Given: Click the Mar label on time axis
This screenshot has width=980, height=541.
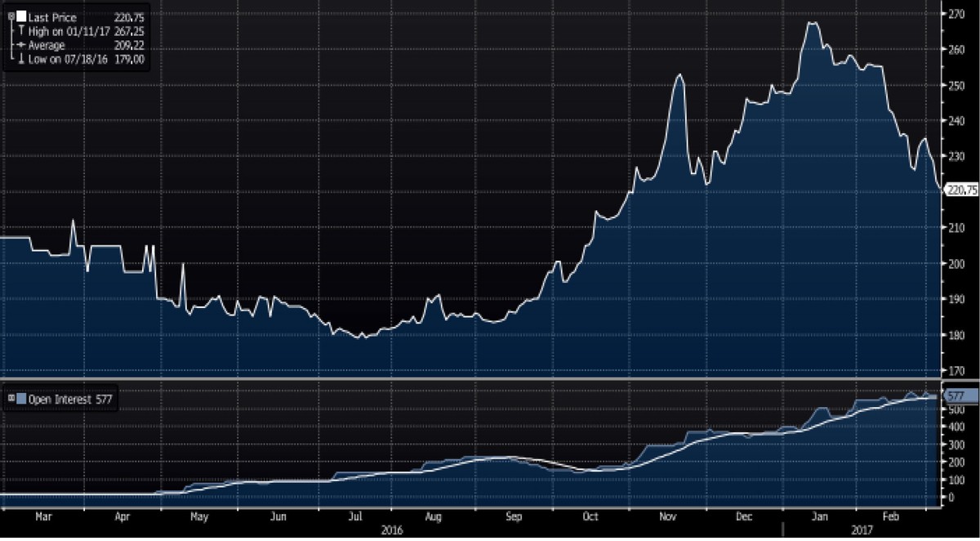Looking at the screenshot, I should pos(44,516).
